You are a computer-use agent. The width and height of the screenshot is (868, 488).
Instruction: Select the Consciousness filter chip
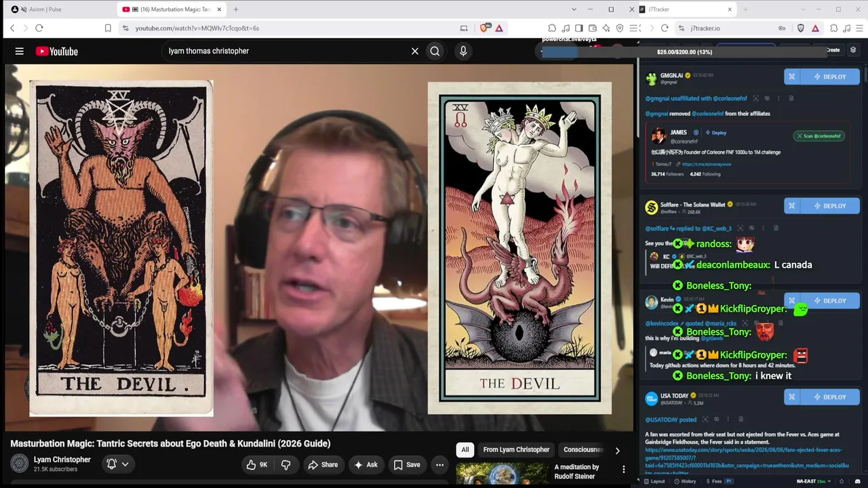click(583, 449)
